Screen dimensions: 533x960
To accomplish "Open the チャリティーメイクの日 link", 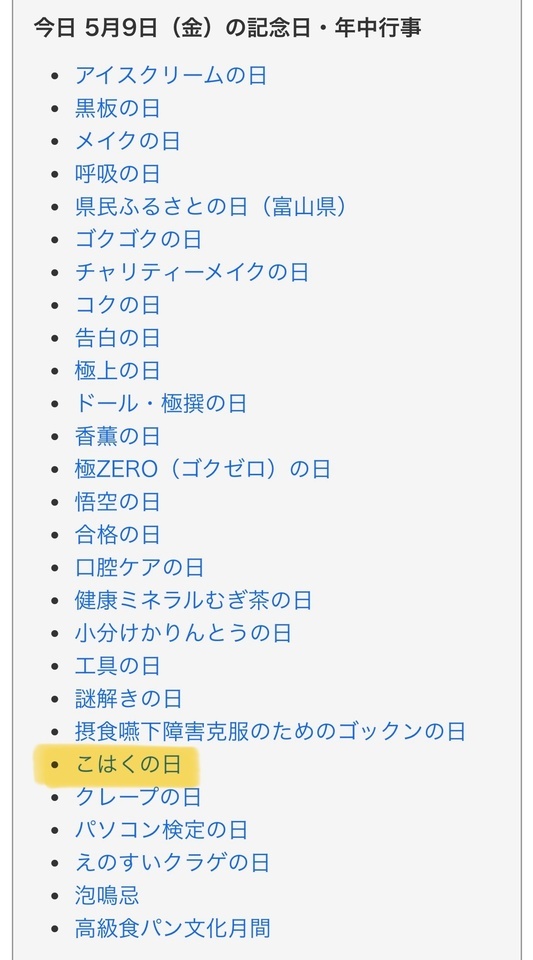I will click(192, 272).
